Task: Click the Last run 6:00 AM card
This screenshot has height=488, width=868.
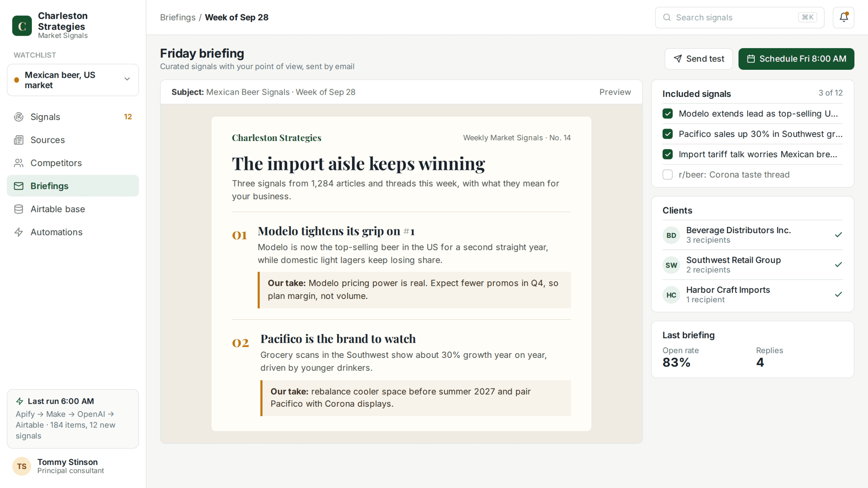Action: coord(73,419)
